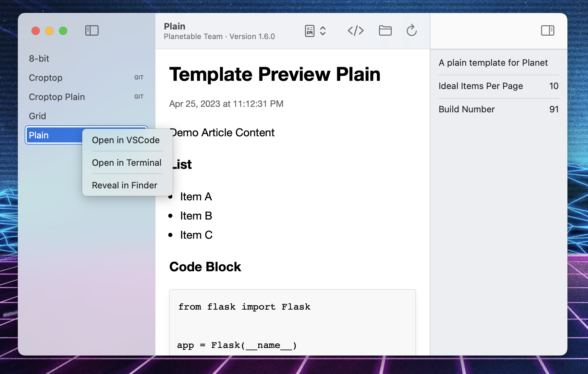Image resolution: width=588 pixels, height=374 pixels.
Task: Click the description A plain template for Planet
Action: pyautogui.click(x=493, y=63)
